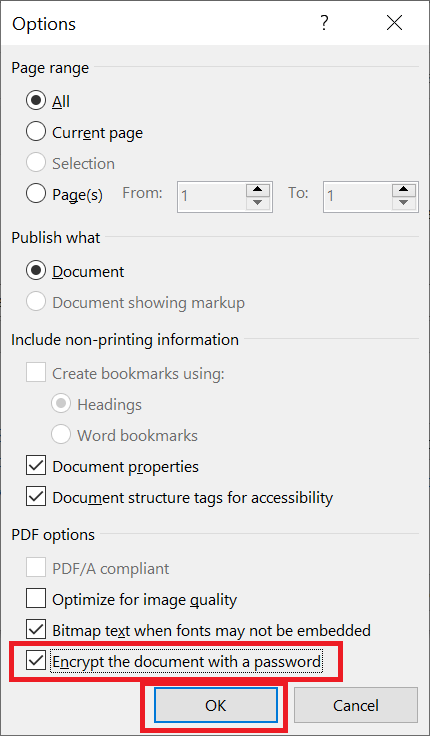Enable Optimize for image quality
430x736 pixels.
point(36,599)
